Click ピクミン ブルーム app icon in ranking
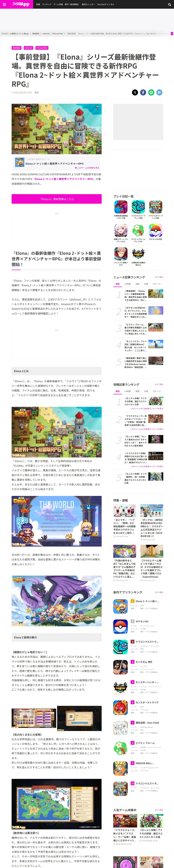Viewport: 174px width, 868px height. click(x=120, y=748)
